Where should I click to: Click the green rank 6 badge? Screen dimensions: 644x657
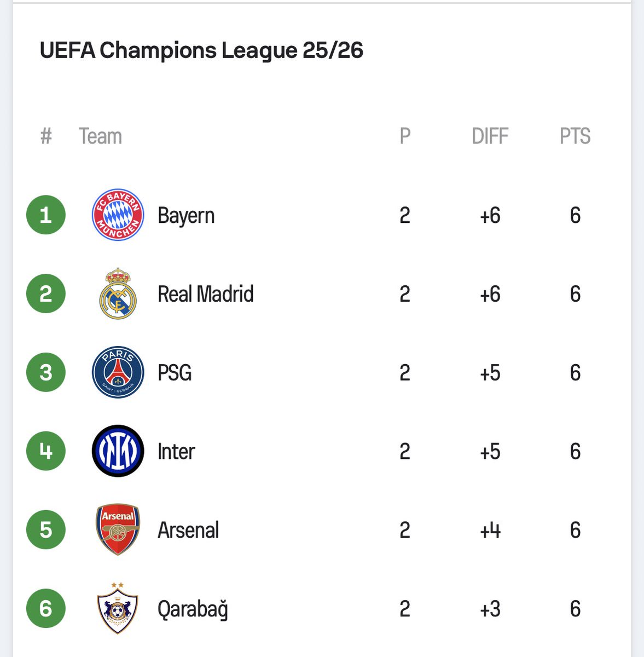point(46,608)
